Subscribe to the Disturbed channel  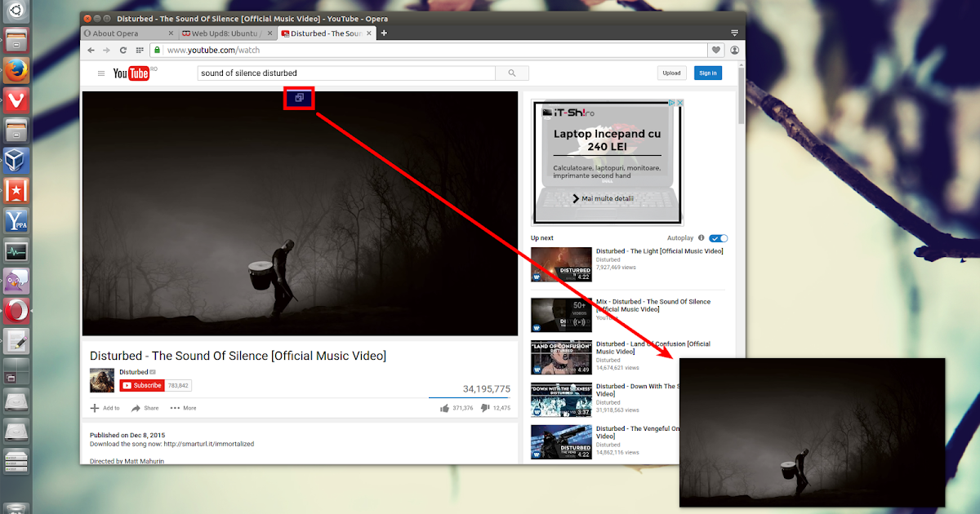click(x=143, y=385)
